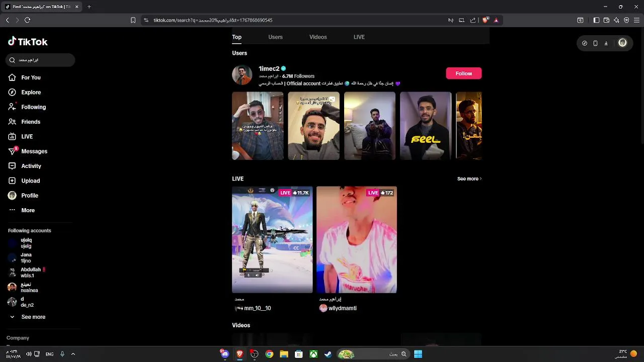Open the Xbox app from taskbar

(x=313, y=354)
